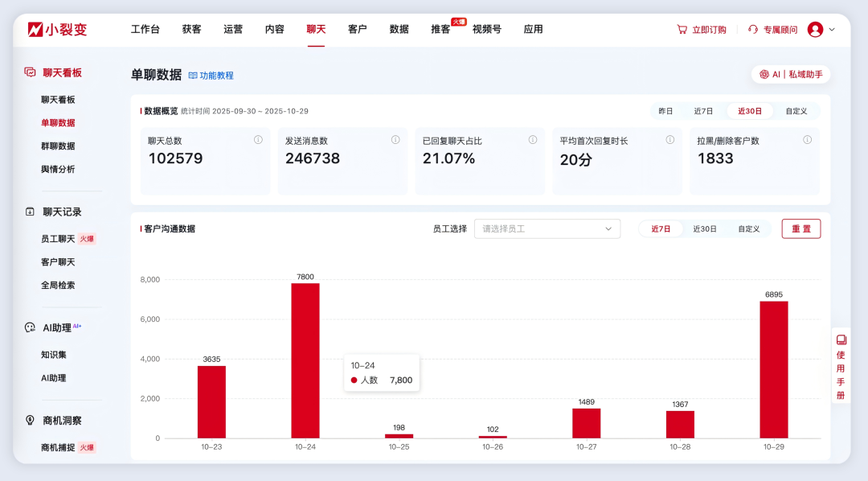Switch data overview range to 昨日
This screenshot has width=868, height=481.
click(665, 111)
